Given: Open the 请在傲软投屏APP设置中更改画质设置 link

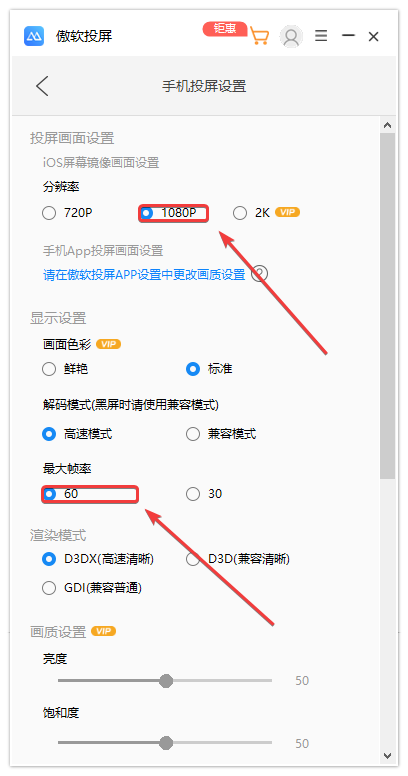Looking at the screenshot, I should 144,275.
